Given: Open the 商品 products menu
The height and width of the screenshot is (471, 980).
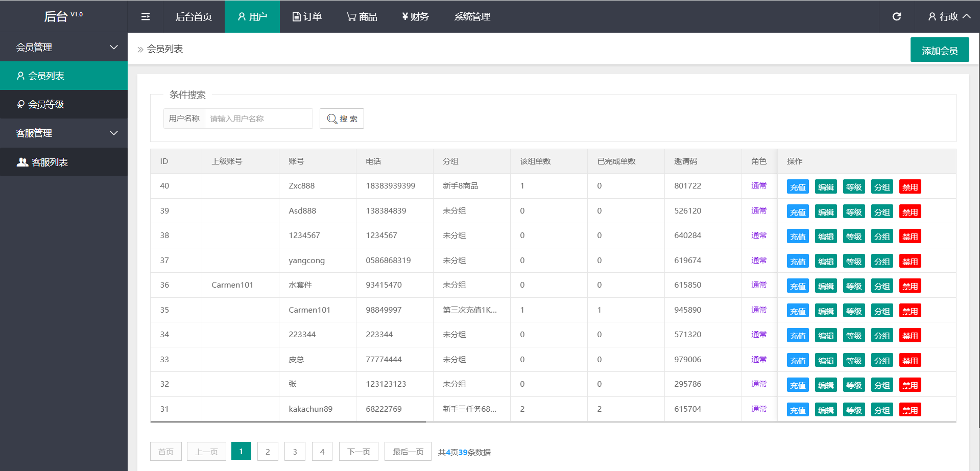Looking at the screenshot, I should tap(362, 17).
